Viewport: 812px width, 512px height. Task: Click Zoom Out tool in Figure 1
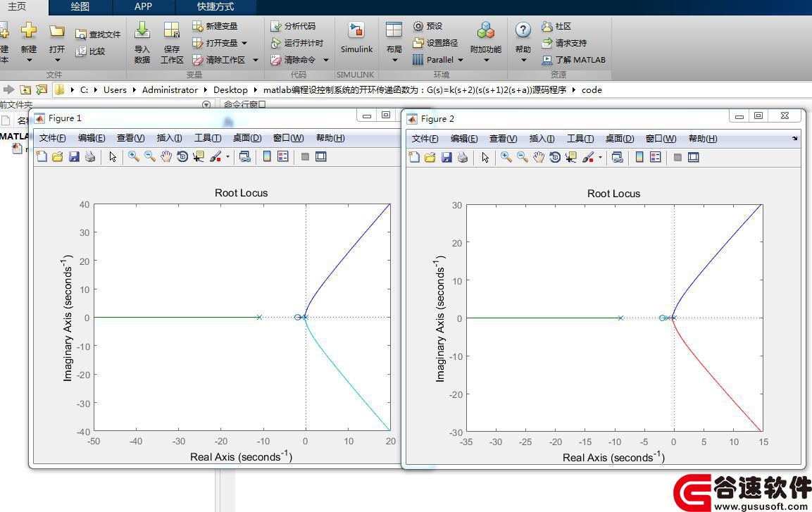pyautogui.click(x=150, y=156)
